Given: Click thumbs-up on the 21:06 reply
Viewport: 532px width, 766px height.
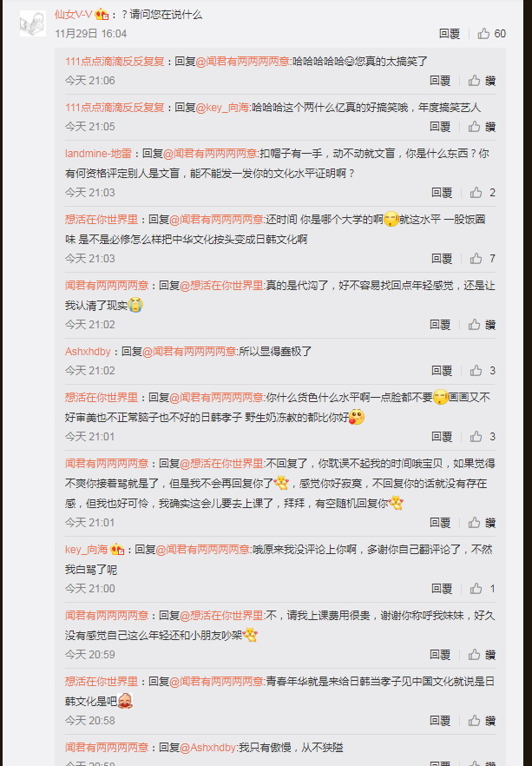Looking at the screenshot, I should coord(475,80).
